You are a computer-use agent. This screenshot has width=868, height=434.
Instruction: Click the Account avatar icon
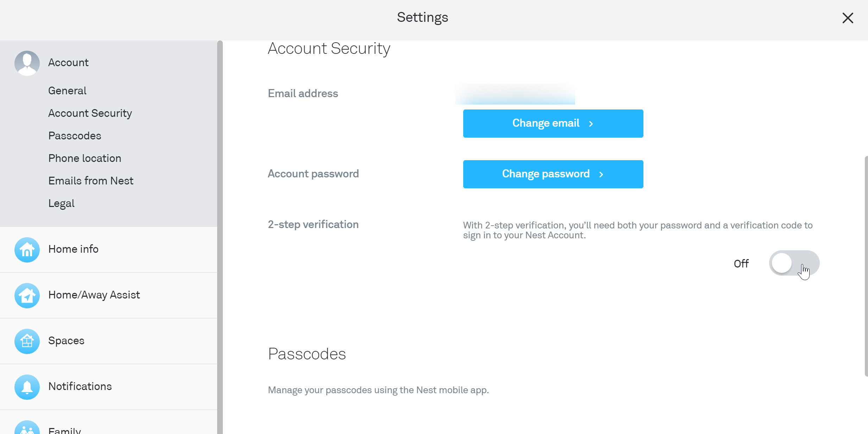[x=27, y=63]
